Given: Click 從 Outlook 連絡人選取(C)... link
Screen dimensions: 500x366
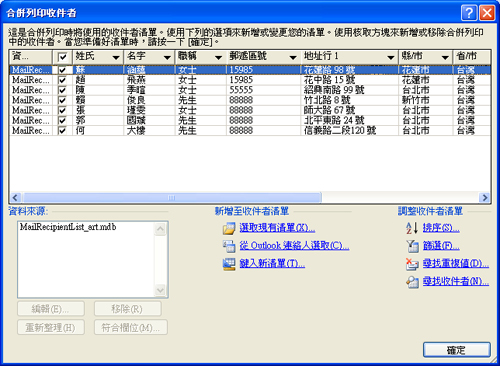Looking at the screenshot, I should tap(294, 246).
